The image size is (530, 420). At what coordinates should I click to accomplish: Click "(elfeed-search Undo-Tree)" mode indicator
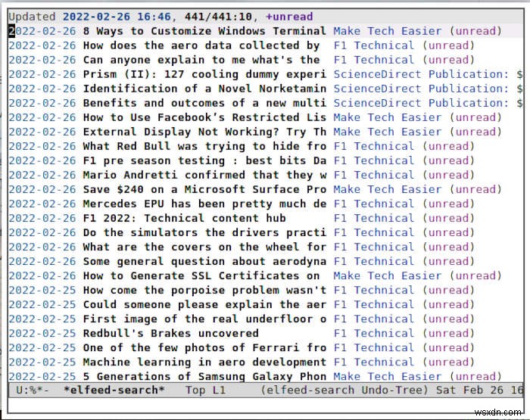pyautogui.click(x=344, y=390)
